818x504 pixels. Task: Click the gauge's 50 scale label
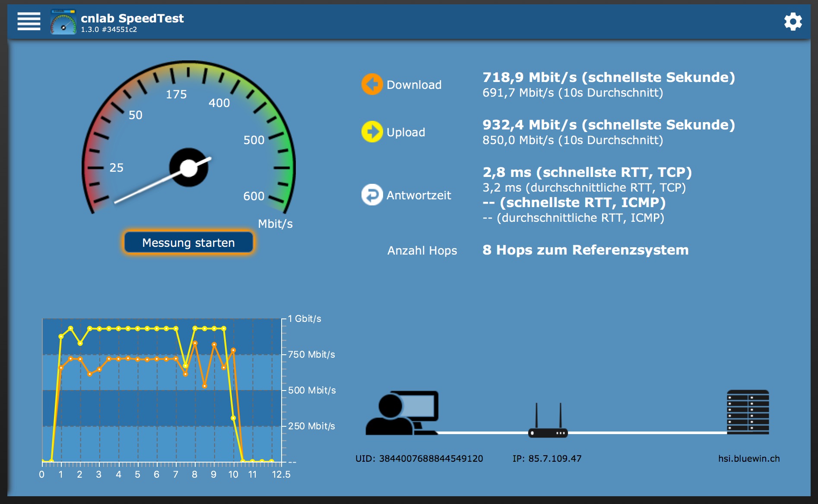pos(136,115)
